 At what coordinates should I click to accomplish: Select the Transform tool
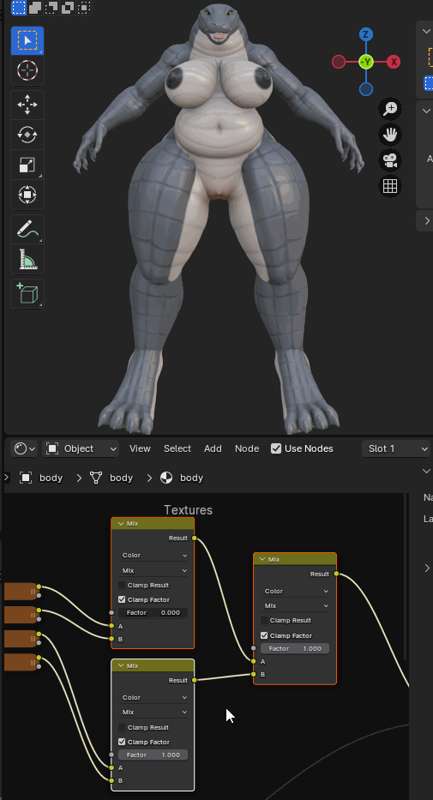[28, 194]
